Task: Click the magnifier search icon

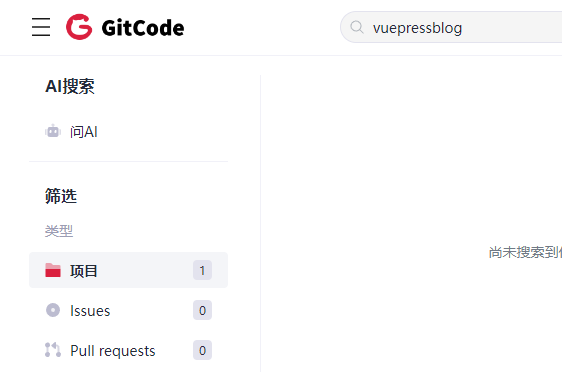Action: [357, 27]
